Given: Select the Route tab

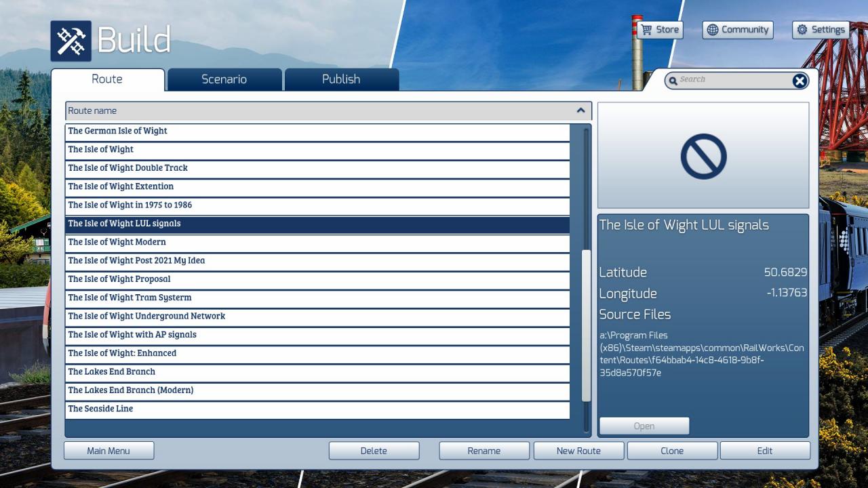Looking at the screenshot, I should click(x=107, y=79).
